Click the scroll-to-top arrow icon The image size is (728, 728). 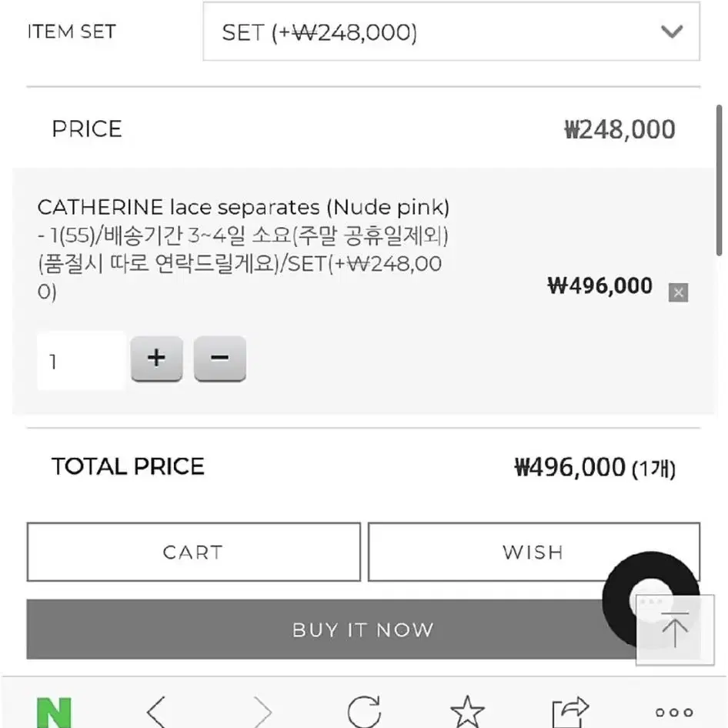675,629
